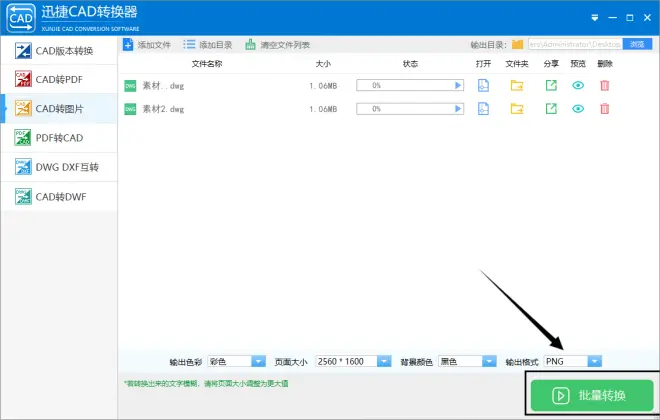Select the file name 素材2. dwg
660x420 pixels.
pos(163,109)
